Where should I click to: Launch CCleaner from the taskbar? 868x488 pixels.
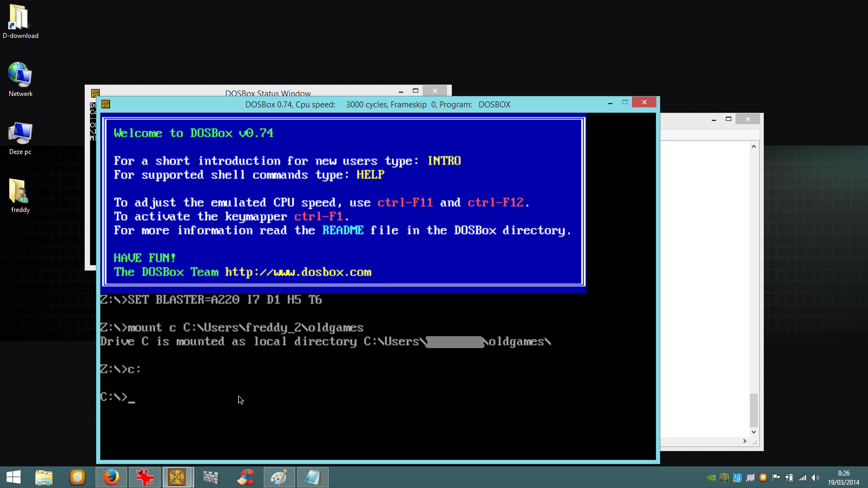[246, 477]
